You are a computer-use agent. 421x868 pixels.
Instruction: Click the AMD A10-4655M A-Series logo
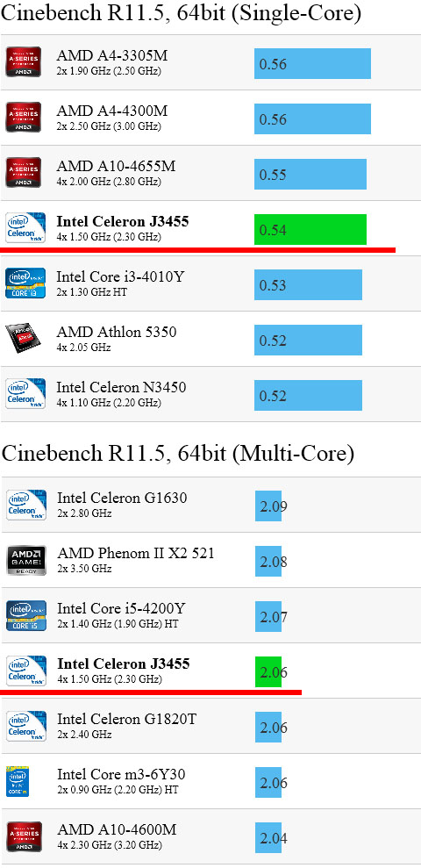pos(23,172)
